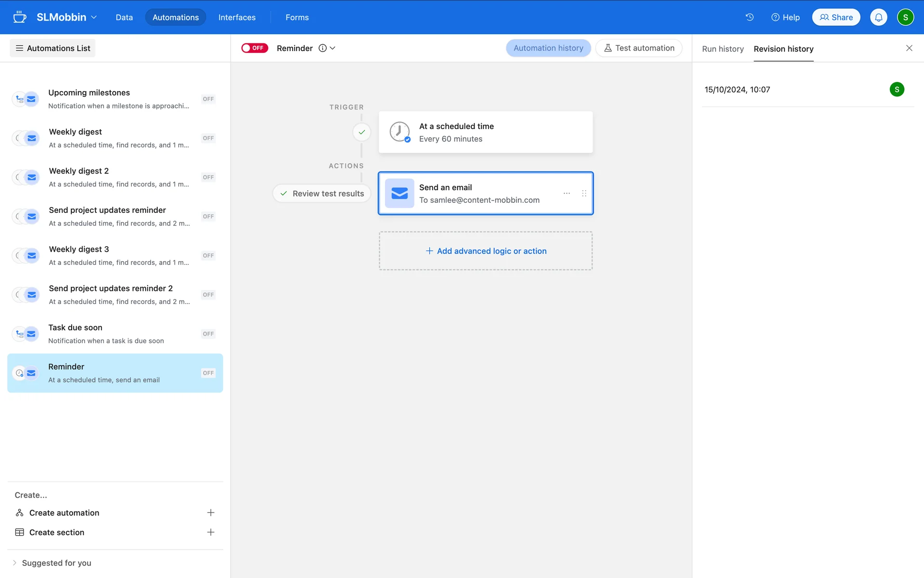
Task: Open the chevron next to Reminder title
Action: pyautogui.click(x=333, y=48)
